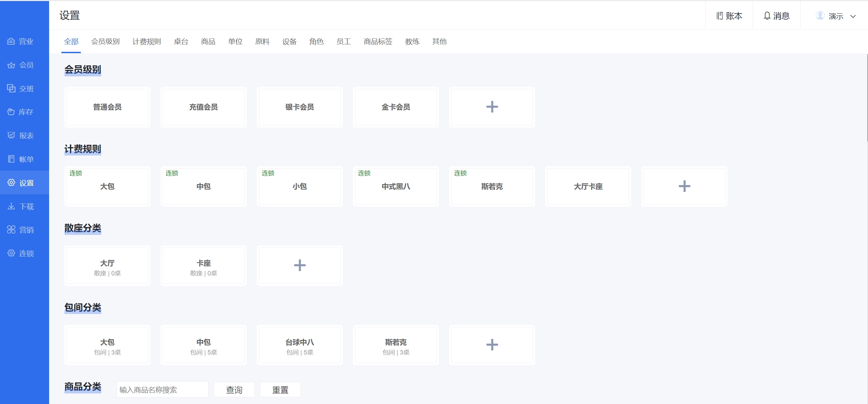
Task: Open 报表 reports chart icon
Action: pos(11,135)
